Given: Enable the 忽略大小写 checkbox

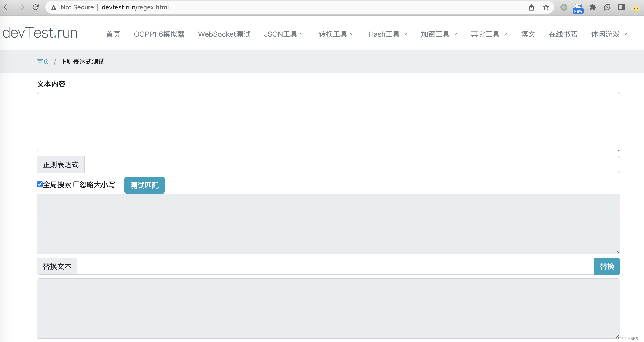Looking at the screenshot, I should click(x=76, y=184).
